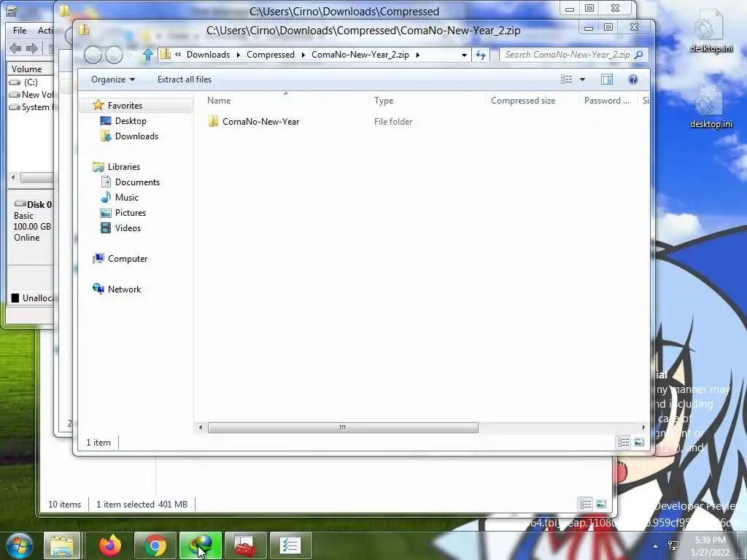This screenshot has height=560, width=747.
Task: Select Disk 0 in Disk Management
Action: tap(34, 205)
